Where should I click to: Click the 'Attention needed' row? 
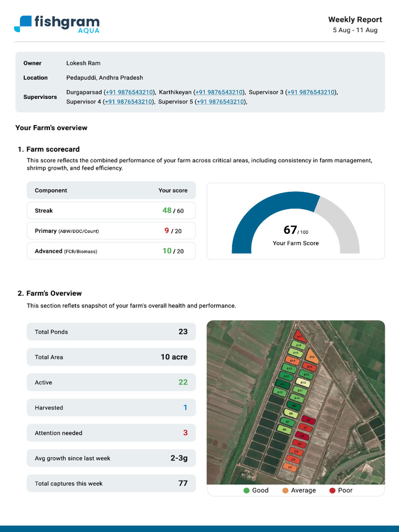click(x=111, y=433)
